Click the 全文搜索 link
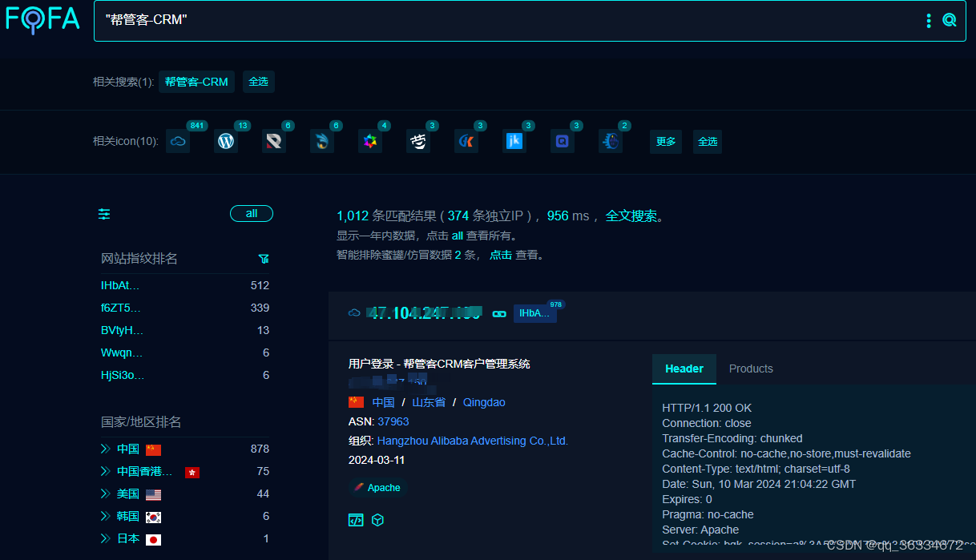This screenshot has height=560, width=976. 631,216
